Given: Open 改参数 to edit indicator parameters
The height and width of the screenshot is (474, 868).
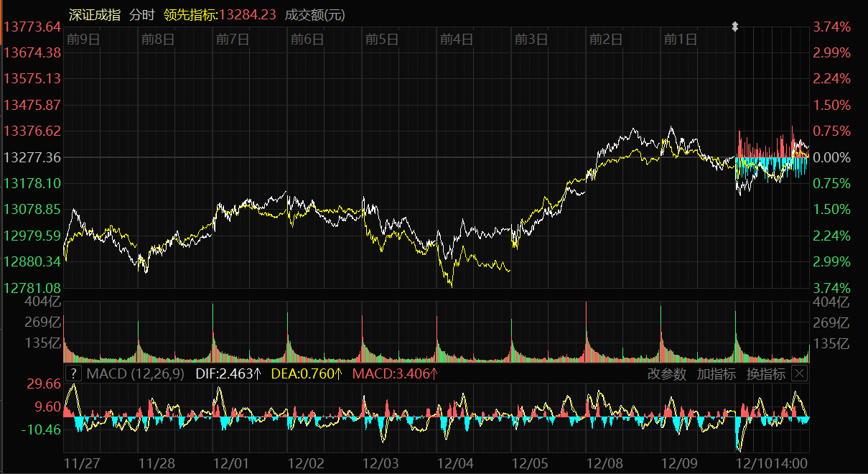Looking at the screenshot, I should pos(667,374).
